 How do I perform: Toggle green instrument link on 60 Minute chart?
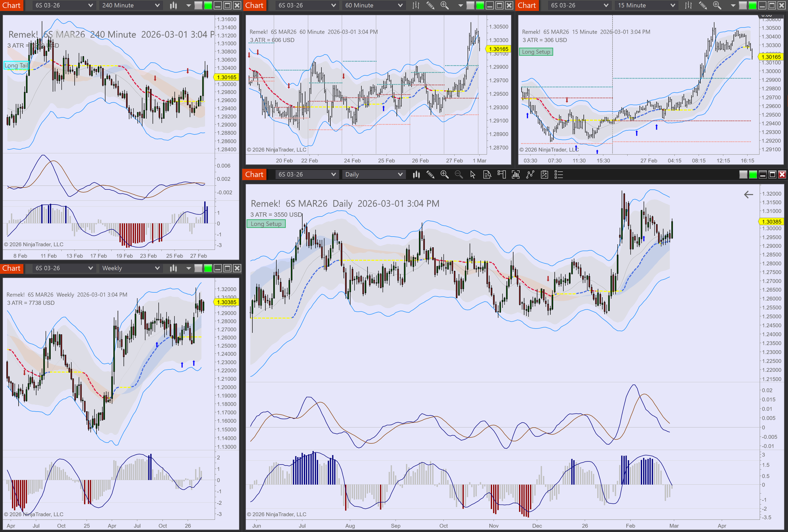[x=480, y=5]
